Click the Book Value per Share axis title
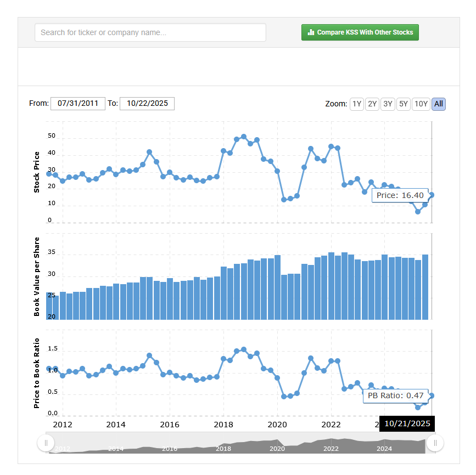476x475 pixels. 36,276
